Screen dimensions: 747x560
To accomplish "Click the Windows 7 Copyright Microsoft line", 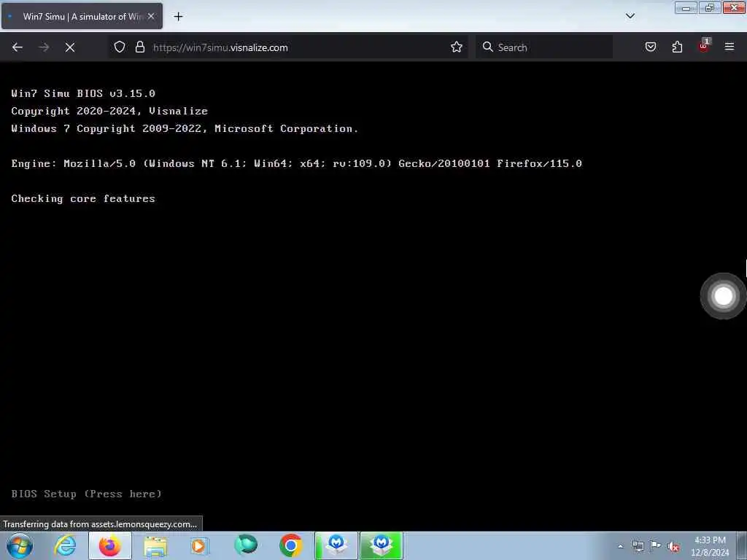I will [185, 128].
